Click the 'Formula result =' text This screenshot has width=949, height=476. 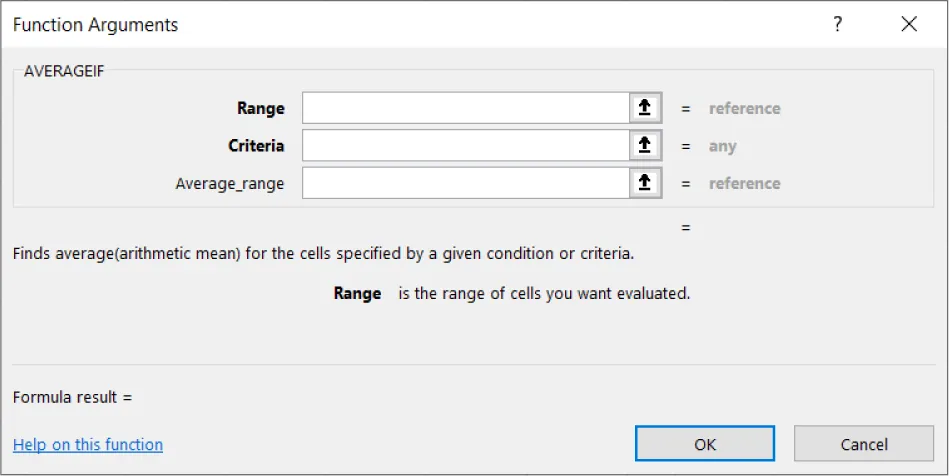(x=72, y=397)
